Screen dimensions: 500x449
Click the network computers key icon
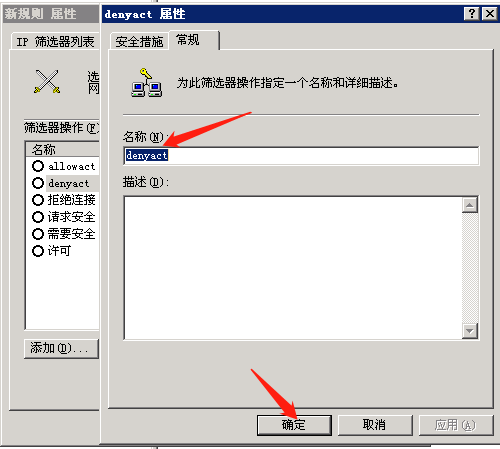pos(147,83)
